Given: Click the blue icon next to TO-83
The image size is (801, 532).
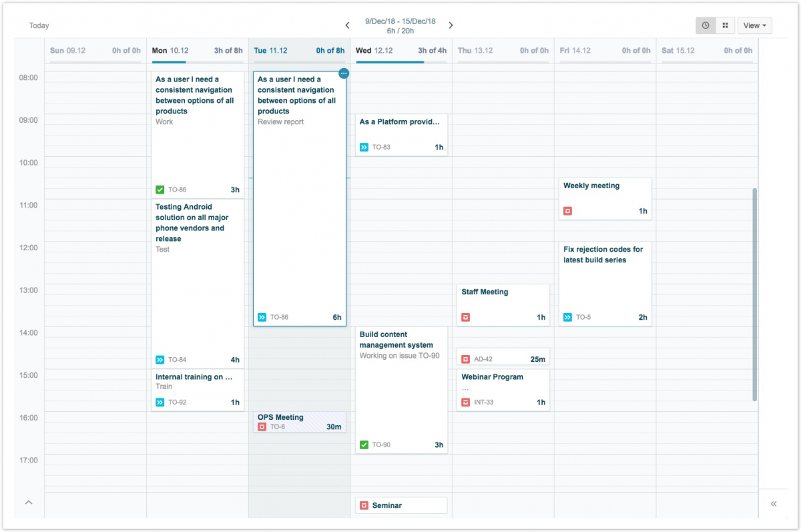Looking at the screenshot, I should point(364,147).
